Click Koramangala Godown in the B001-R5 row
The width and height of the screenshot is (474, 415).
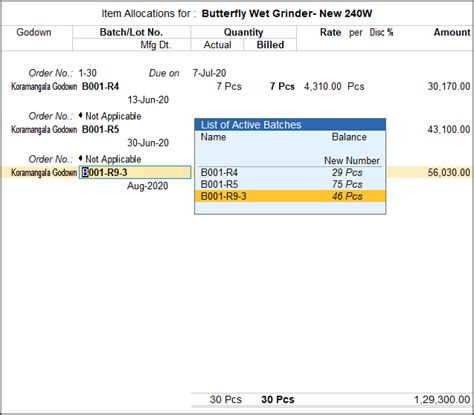(44, 130)
